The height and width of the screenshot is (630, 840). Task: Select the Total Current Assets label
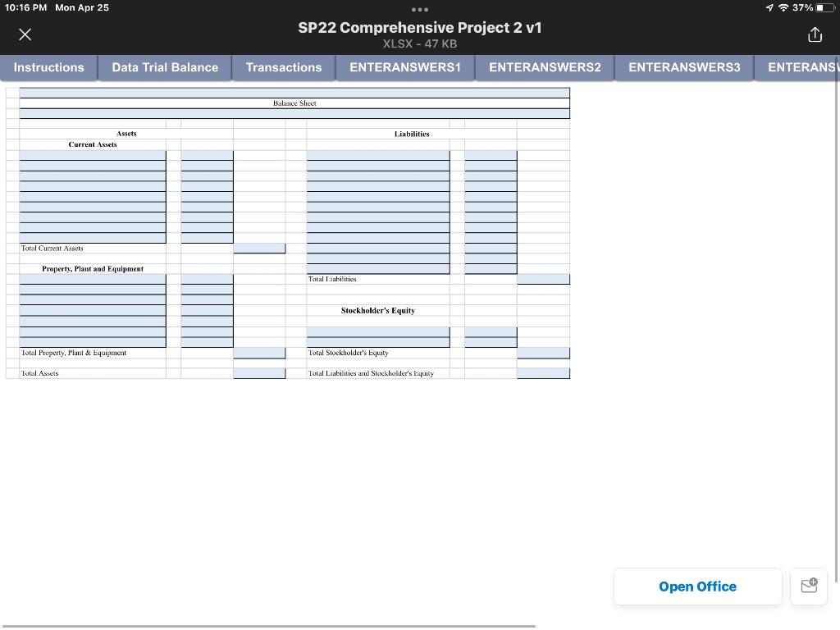click(52, 248)
